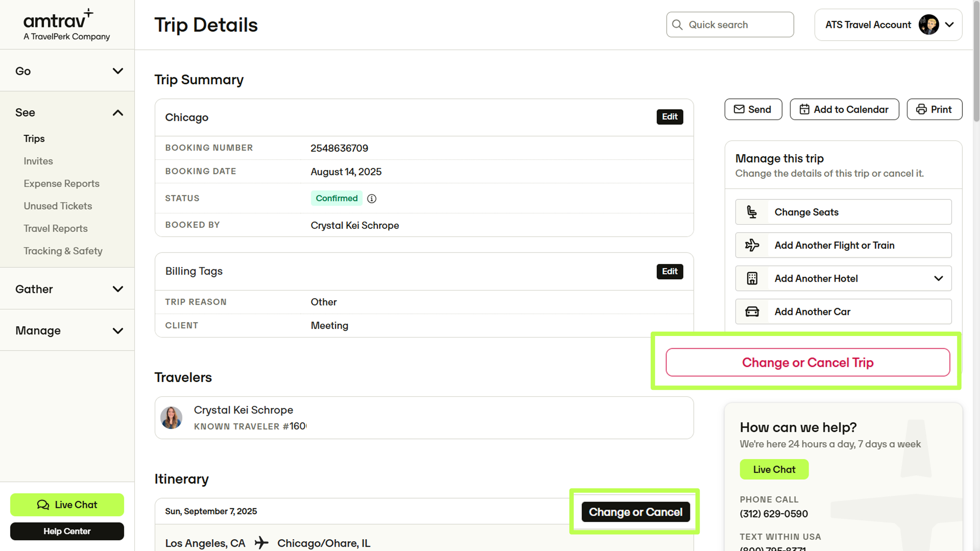Click the chat bubble icon in sidebar Live Chat
Image resolution: width=980 pixels, height=551 pixels.
43,504
